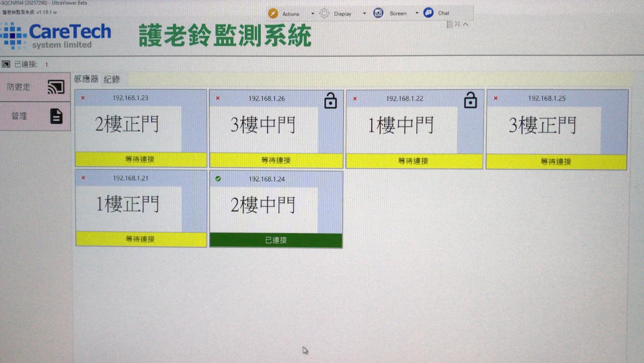Click the Screen capture camera icon

coord(378,13)
